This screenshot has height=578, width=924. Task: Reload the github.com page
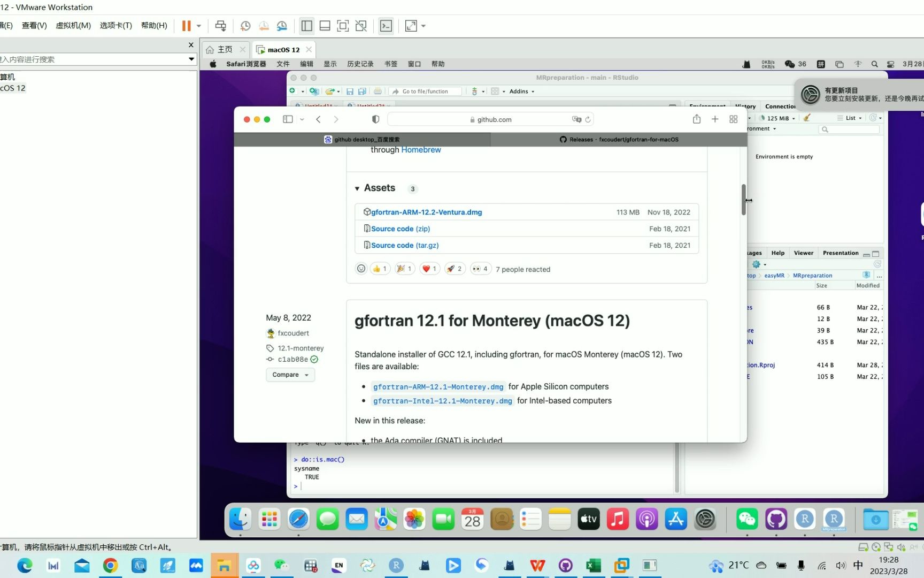588,119
